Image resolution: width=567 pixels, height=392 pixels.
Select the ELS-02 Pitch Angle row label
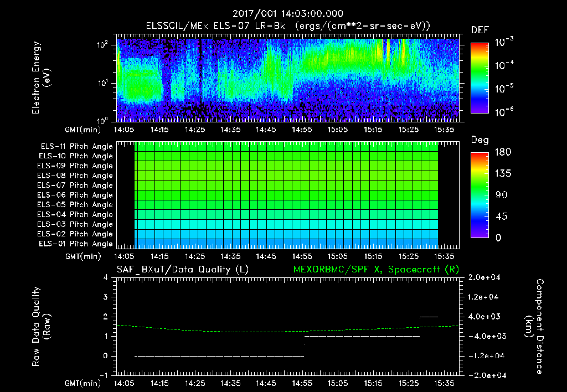[x=75, y=234]
